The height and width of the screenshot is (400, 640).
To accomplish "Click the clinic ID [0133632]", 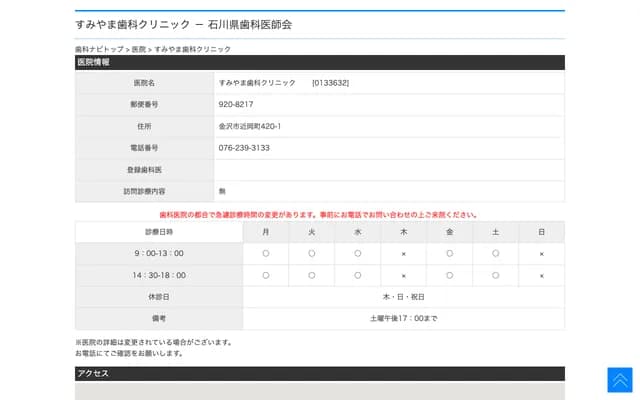I will coord(330,82).
